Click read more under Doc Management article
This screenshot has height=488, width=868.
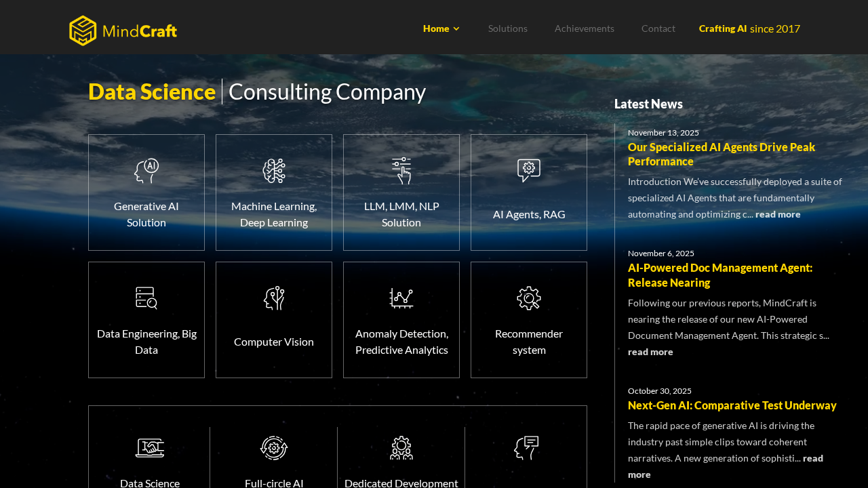coord(650,352)
